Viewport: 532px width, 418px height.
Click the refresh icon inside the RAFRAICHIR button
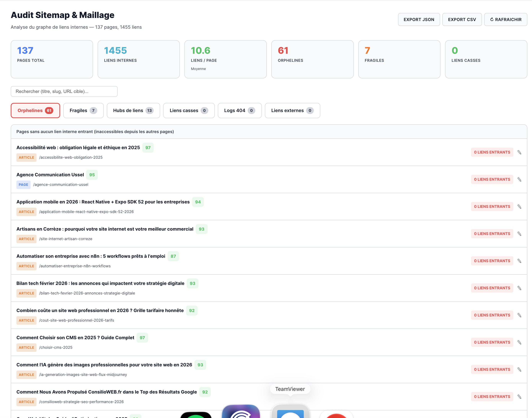pos(492,19)
